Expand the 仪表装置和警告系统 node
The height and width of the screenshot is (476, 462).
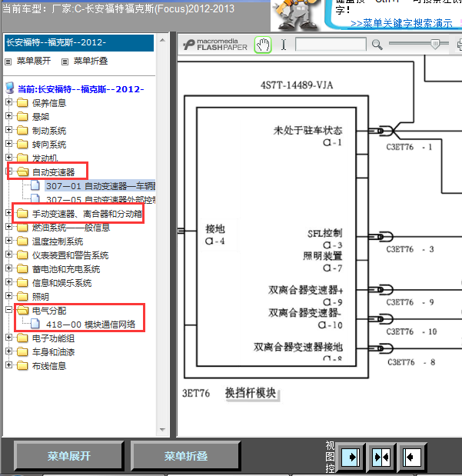pos(8,255)
